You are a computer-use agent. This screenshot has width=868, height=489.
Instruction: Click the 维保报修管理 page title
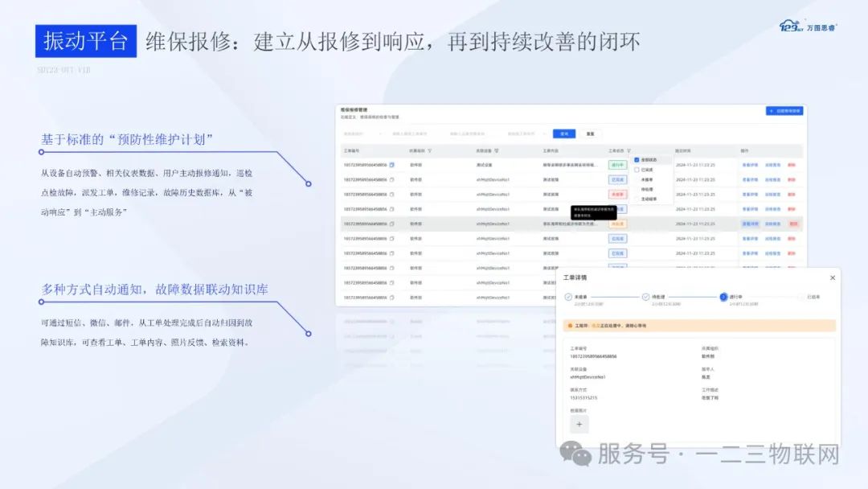[354, 109]
